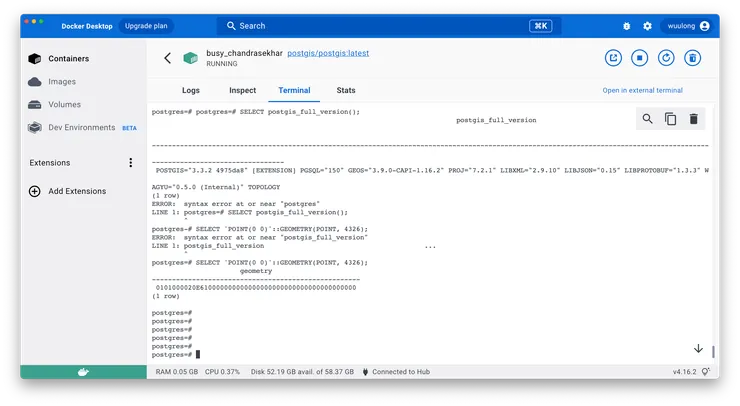Open the Containers section
The height and width of the screenshot is (406, 740).
point(68,59)
